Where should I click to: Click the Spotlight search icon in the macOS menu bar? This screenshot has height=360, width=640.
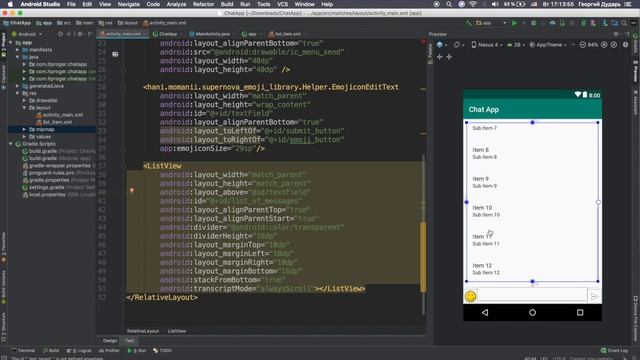(449, 4)
